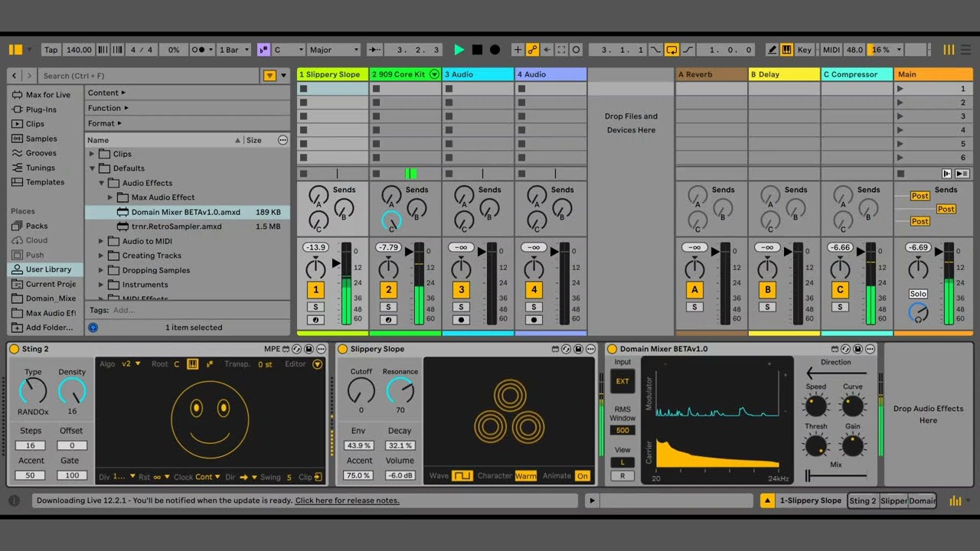The height and width of the screenshot is (551, 980).
Task: Open the Sting 2 Algo v2 dropdown
Action: (x=132, y=364)
